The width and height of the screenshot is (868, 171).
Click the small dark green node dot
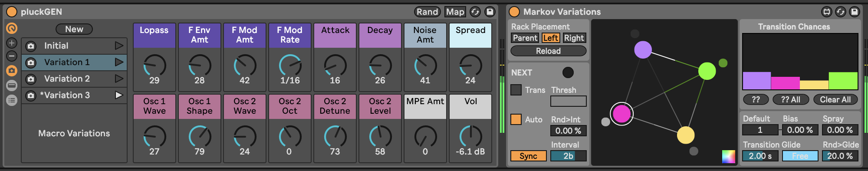pos(723,63)
